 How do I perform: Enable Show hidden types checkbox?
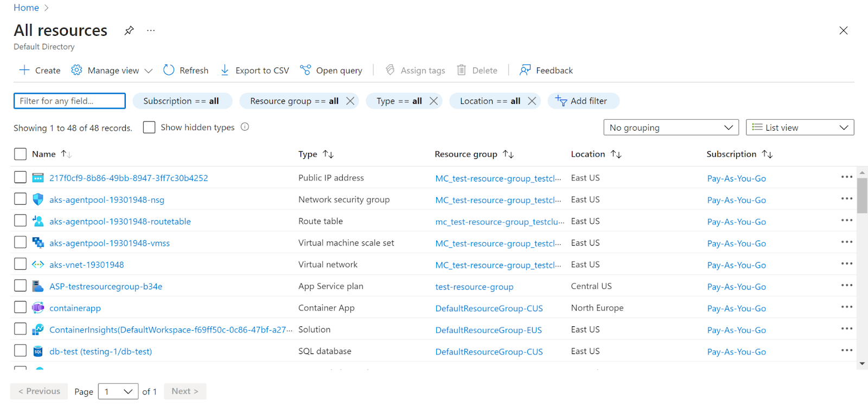149,127
